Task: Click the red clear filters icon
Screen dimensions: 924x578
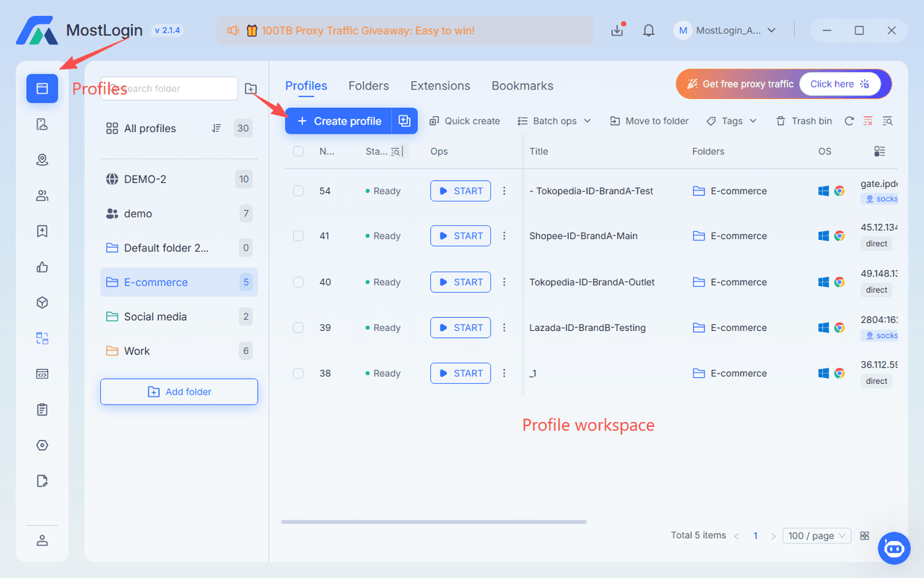Action: pyautogui.click(x=868, y=121)
